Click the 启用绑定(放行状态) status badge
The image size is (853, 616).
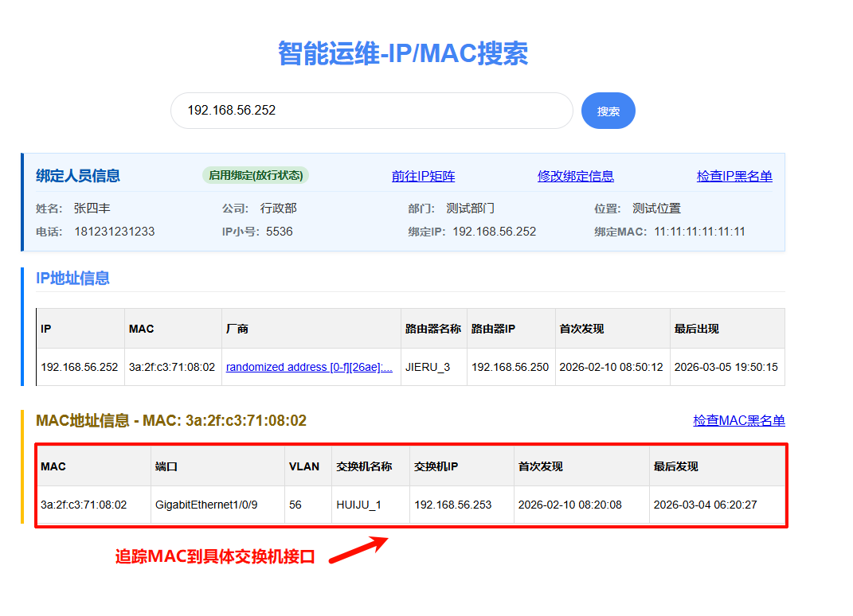[255, 175]
